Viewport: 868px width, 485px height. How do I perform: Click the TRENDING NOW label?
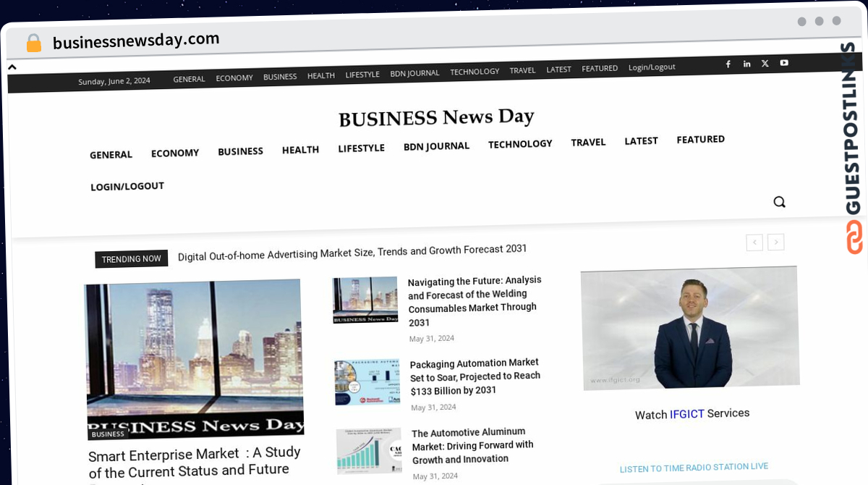click(x=131, y=259)
